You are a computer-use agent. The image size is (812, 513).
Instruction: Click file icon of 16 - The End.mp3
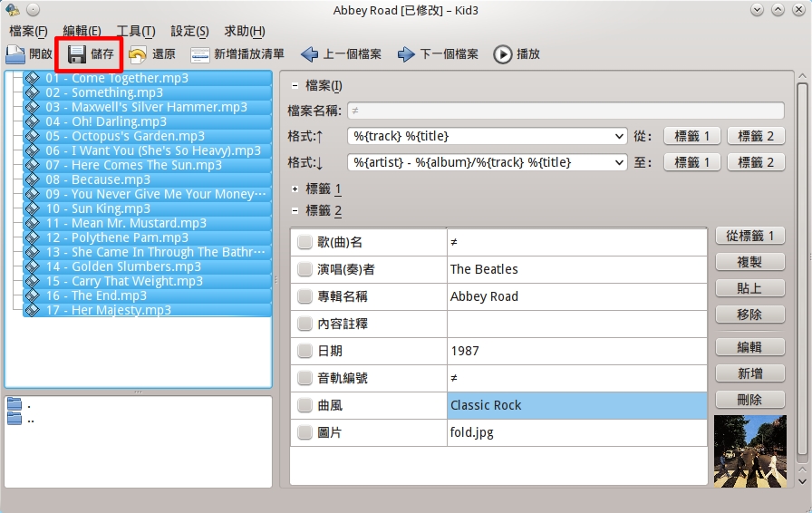click(32, 295)
